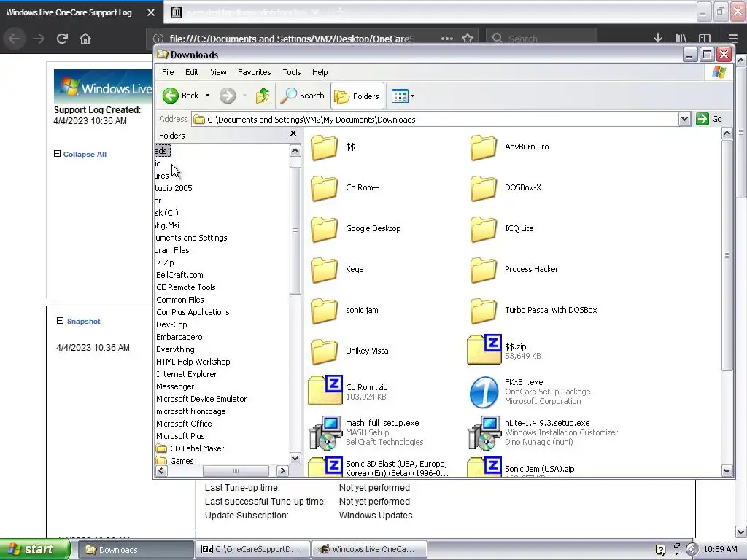Select CE Remote Tools tree folder
The width and height of the screenshot is (747, 560).
coord(186,287)
